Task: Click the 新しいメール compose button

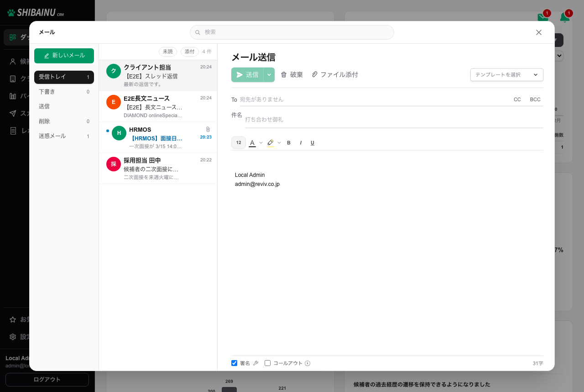Action: [64, 56]
